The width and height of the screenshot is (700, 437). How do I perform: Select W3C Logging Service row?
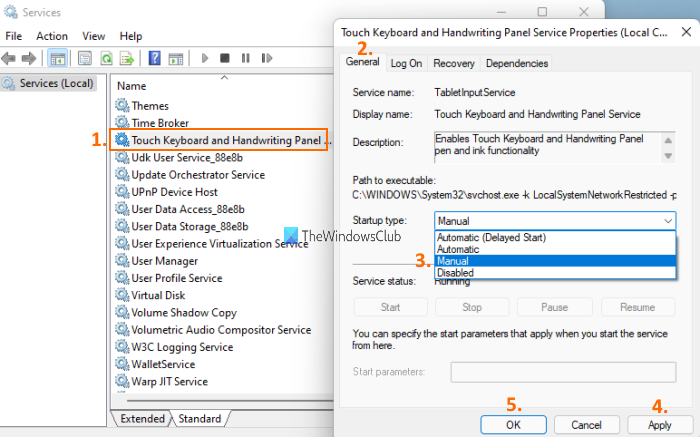point(175,347)
